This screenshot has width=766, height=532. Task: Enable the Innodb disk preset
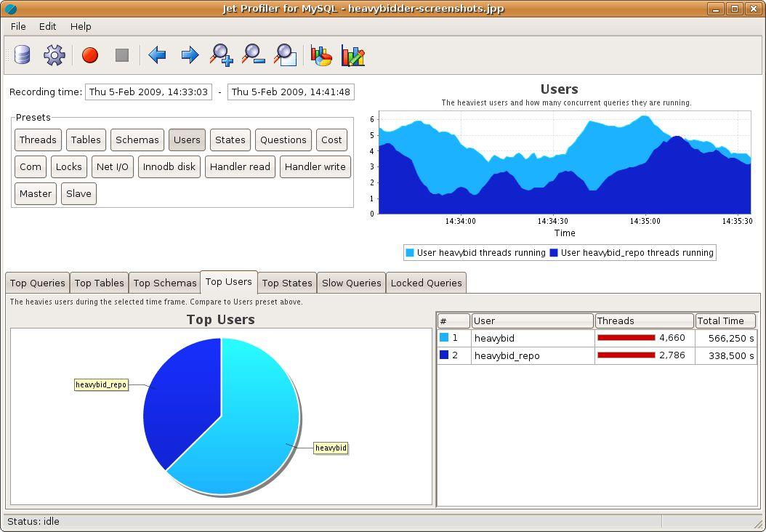(x=169, y=166)
